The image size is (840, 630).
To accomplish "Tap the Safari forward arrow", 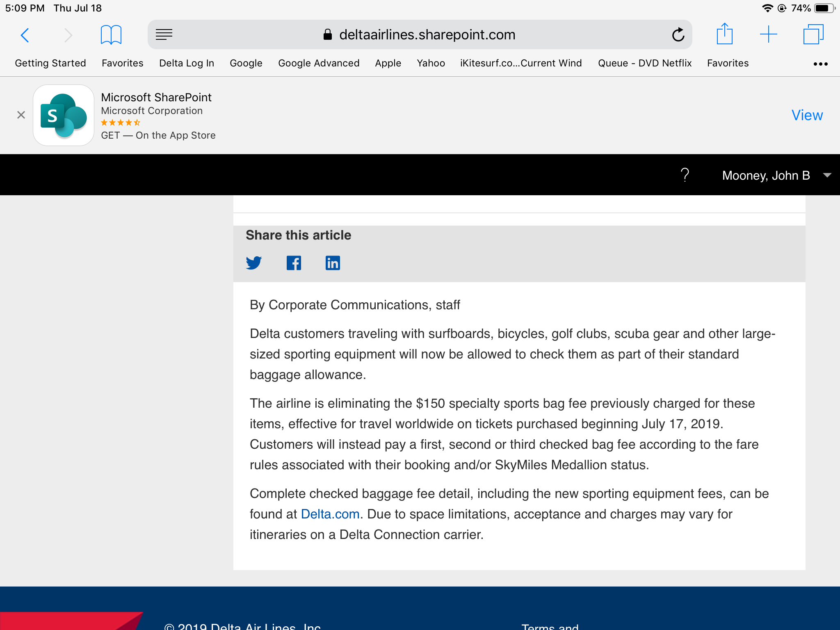I will [x=68, y=35].
